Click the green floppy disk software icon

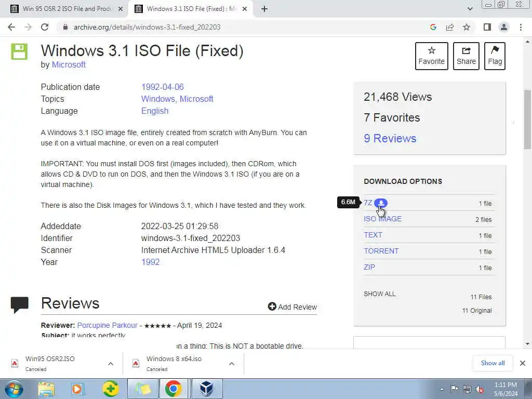pyautogui.click(x=19, y=51)
